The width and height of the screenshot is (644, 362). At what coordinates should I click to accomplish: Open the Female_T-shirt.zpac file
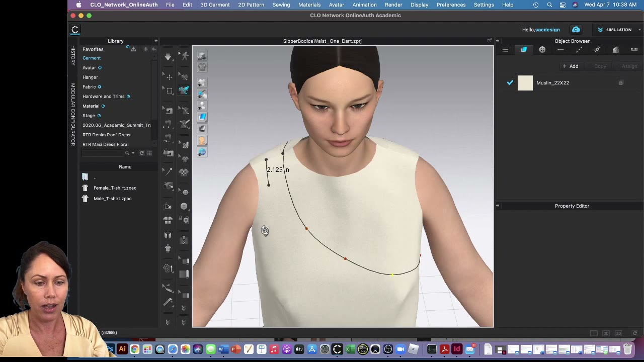[115, 188]
